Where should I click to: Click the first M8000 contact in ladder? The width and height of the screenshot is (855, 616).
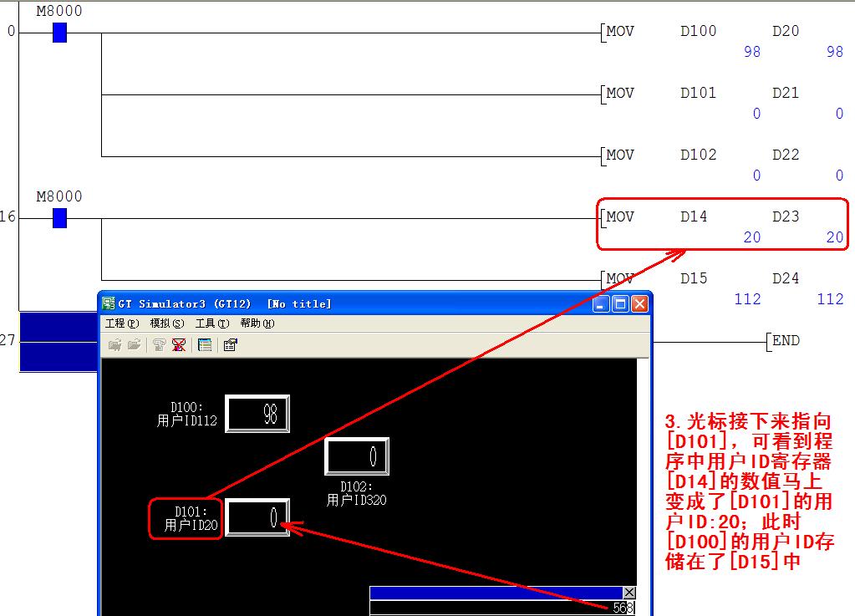[59, 33]
